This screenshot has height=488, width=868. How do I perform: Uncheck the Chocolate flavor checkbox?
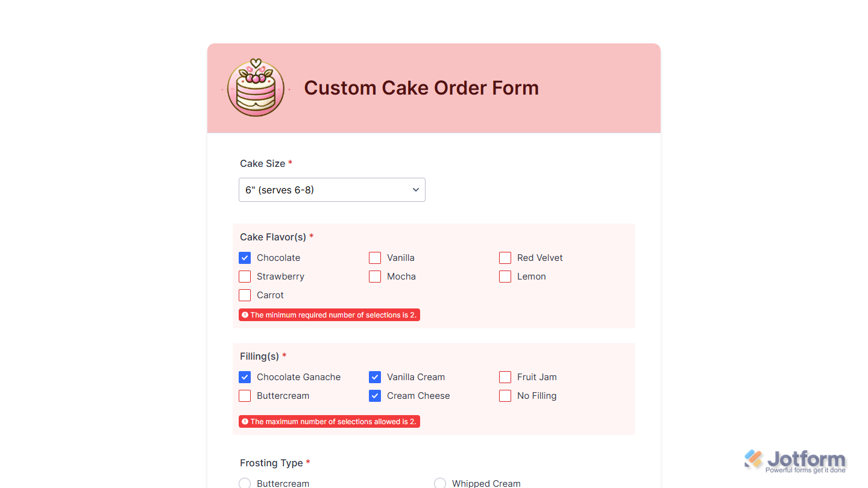coord(245,258)
